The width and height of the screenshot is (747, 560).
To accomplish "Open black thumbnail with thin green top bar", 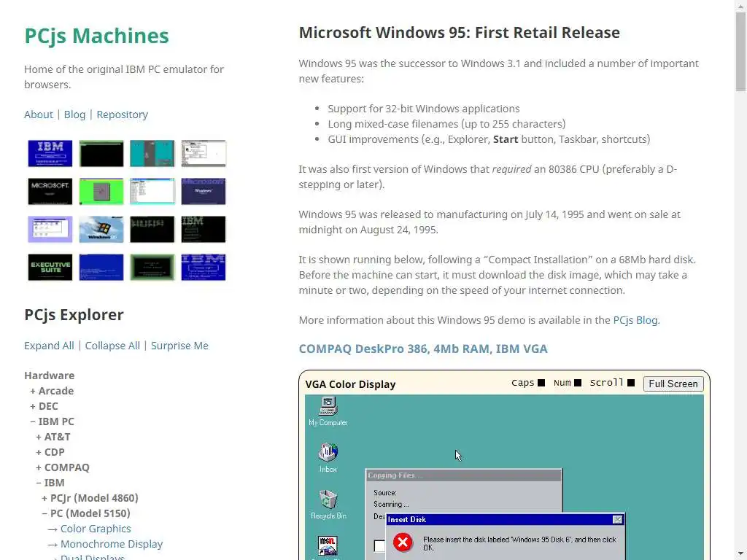I will [x=101, y=153].
